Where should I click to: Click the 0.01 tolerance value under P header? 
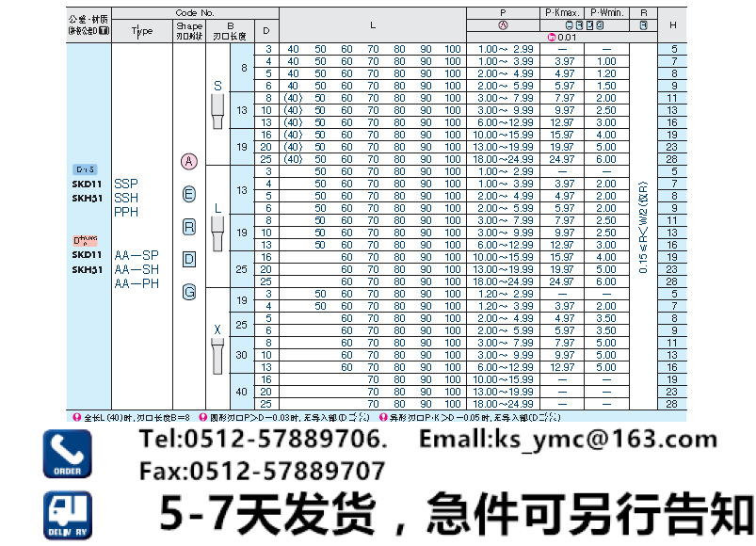pyautogui.click(x=567, y=37)
